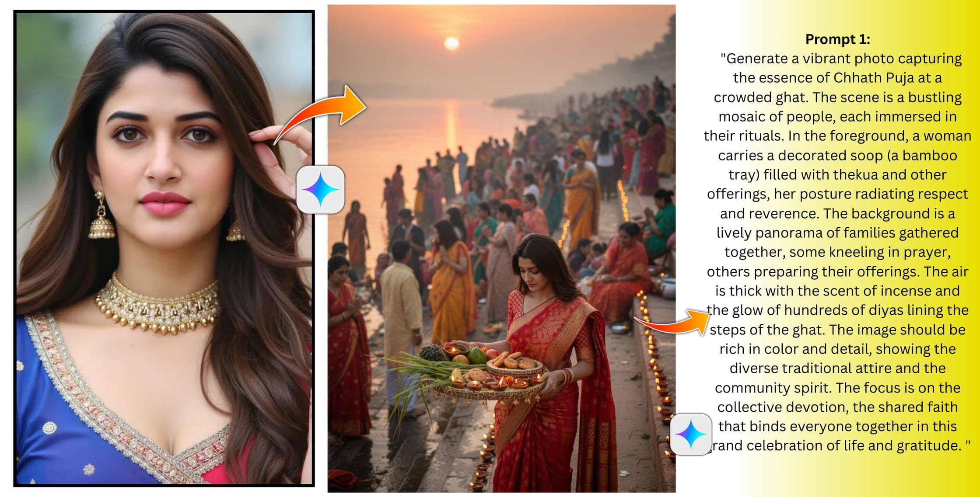Click the Gemini sparkle icon near prompt text
Screen dimensions: 980x497
tap(691, 434)
